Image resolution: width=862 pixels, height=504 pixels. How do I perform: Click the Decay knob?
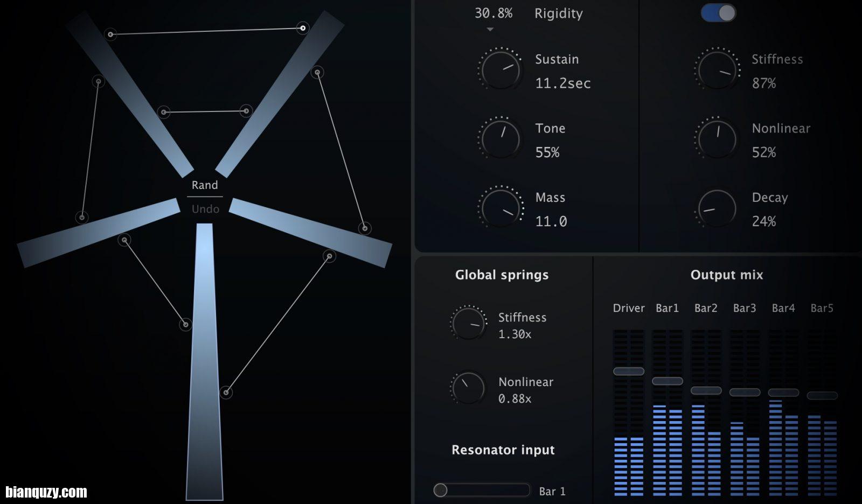click(x=717, y=208)
